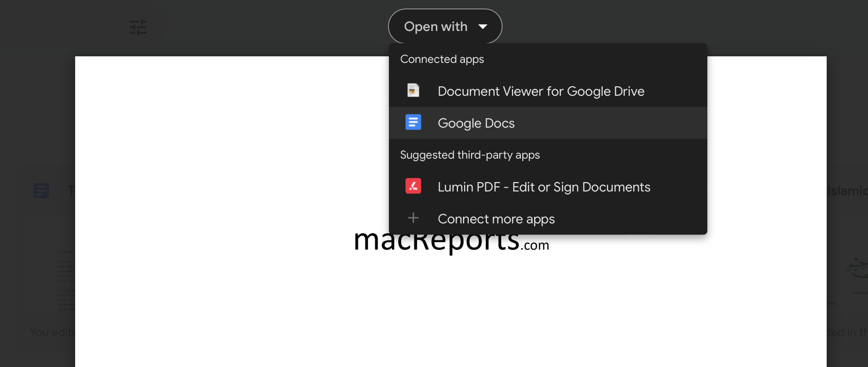Collapse the Open with dropdown arrow
Image resolution: width=868 pixels, height=367 pixels.
483,27
